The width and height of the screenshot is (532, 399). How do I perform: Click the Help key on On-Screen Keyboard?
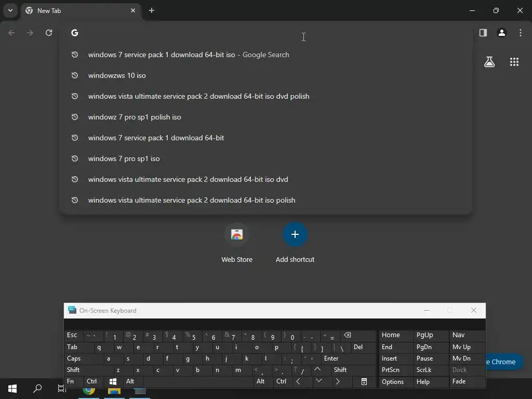click(431, 382)
